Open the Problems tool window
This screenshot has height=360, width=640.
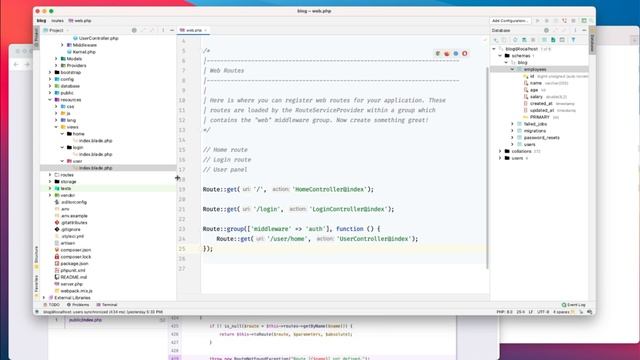(x=78, y=305)
